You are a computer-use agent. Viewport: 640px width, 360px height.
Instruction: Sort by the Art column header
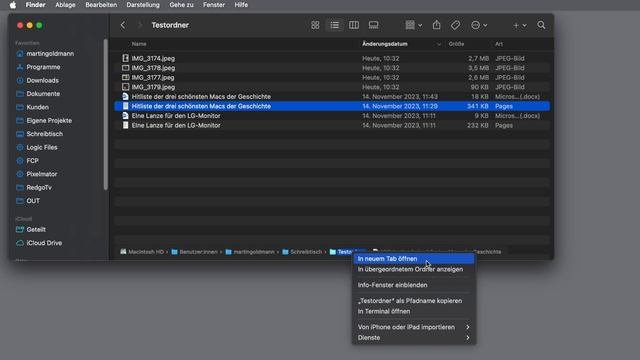(x=499, y=44)
